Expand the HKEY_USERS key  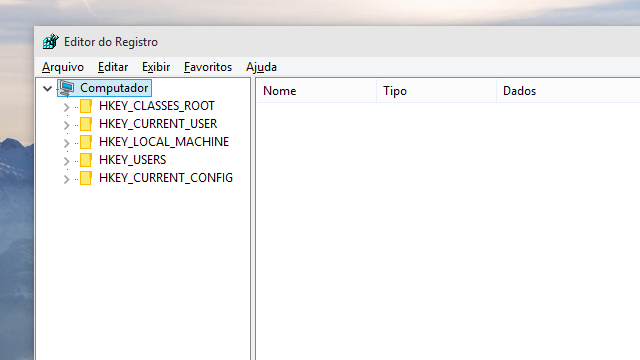[x=66, y=161]
